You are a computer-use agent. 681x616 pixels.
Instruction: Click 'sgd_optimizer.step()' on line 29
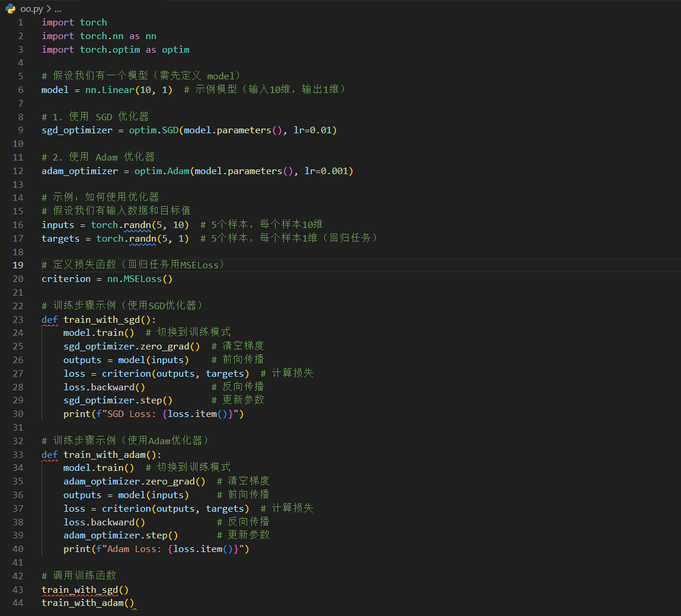click(118, 400)
